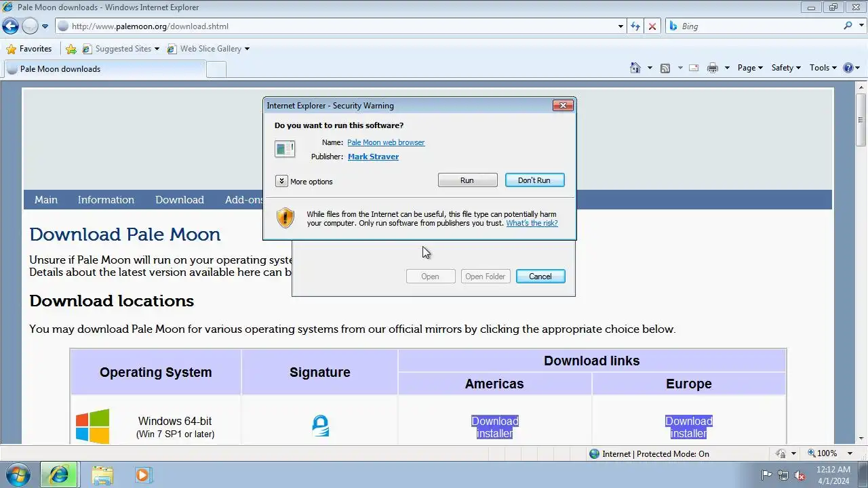Click the magnifier search icon

[848, 26]
